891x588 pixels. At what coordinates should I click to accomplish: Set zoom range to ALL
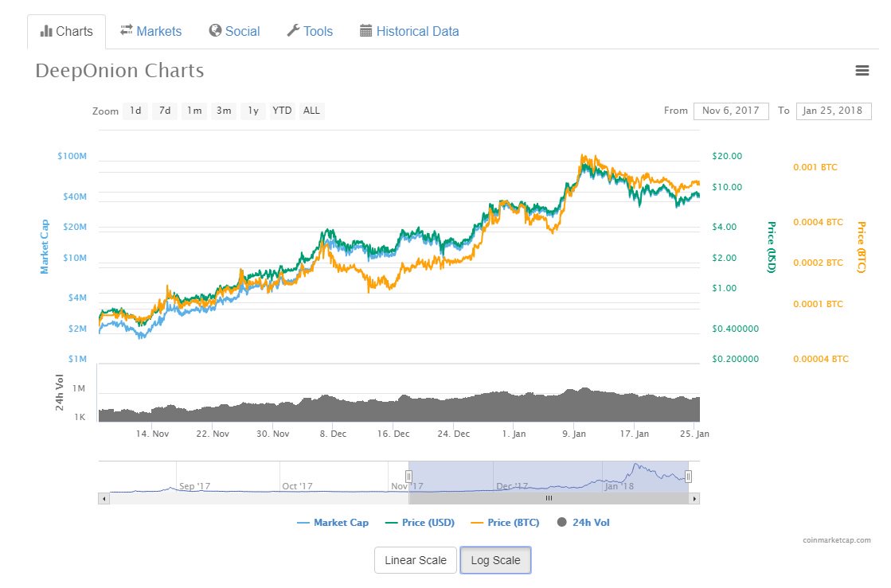point(311,111)
